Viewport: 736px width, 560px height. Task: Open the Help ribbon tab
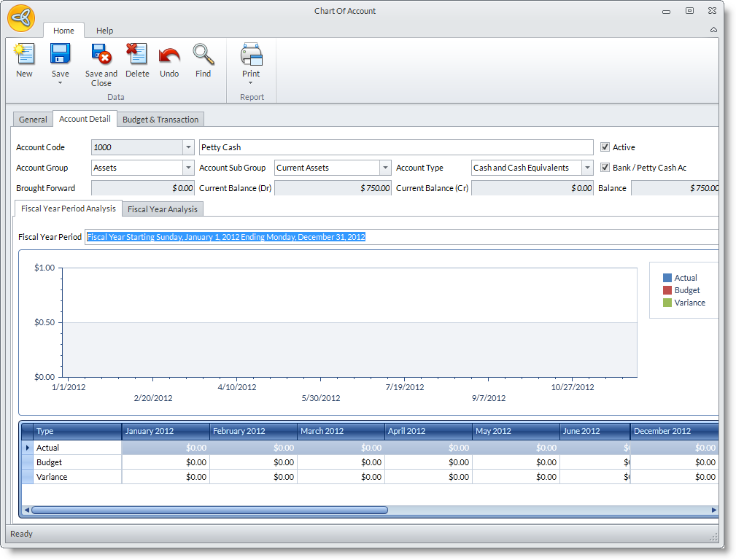coord(105,31)
